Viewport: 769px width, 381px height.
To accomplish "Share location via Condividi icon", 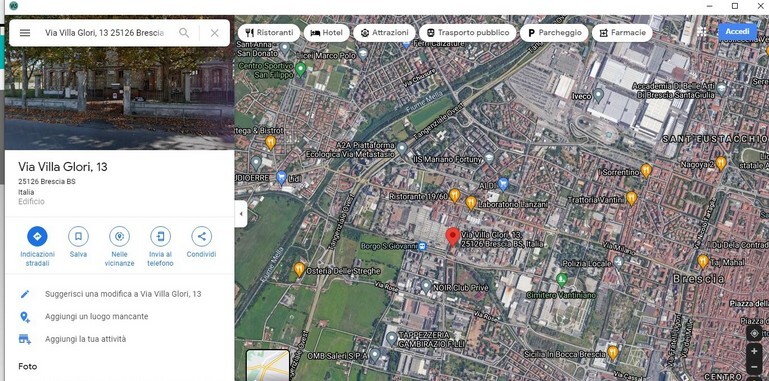I will (202, 236).
